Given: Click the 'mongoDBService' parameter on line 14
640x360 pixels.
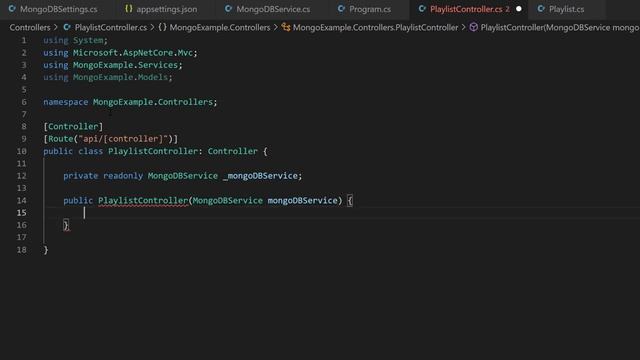Looking at the screenshot, I should click(302, 200).
